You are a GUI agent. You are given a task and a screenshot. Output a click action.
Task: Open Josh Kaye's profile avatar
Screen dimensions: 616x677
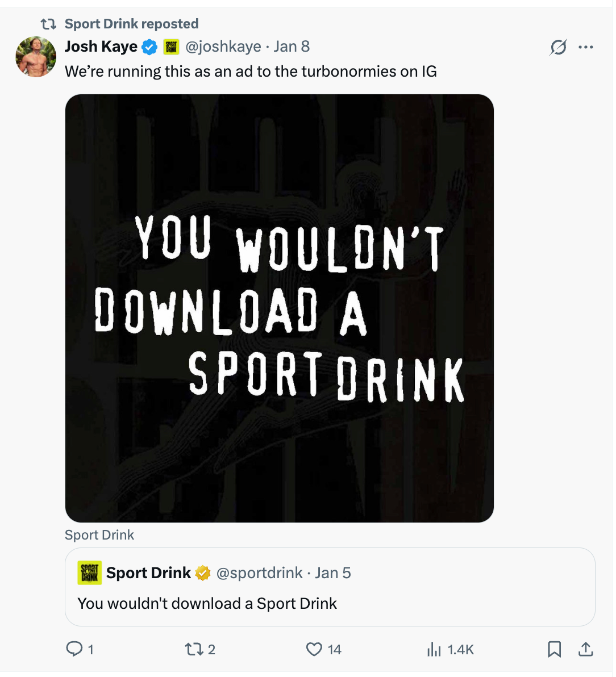click(x=36, y=57)
